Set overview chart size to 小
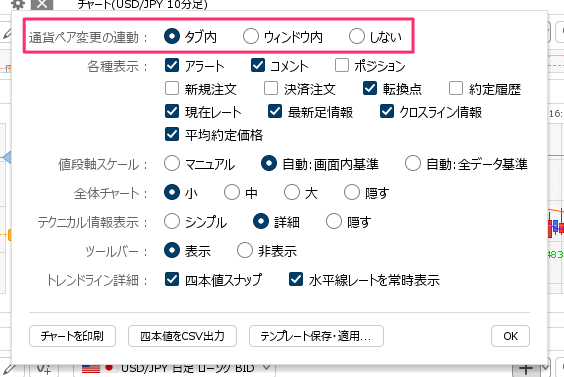 point(172,192)
